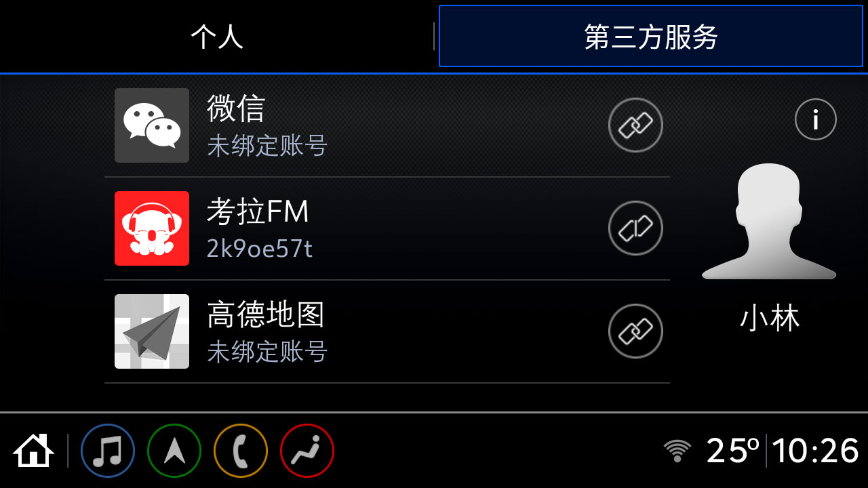Go to the home screen icon
868x488 pixels.
pos(33,451)
